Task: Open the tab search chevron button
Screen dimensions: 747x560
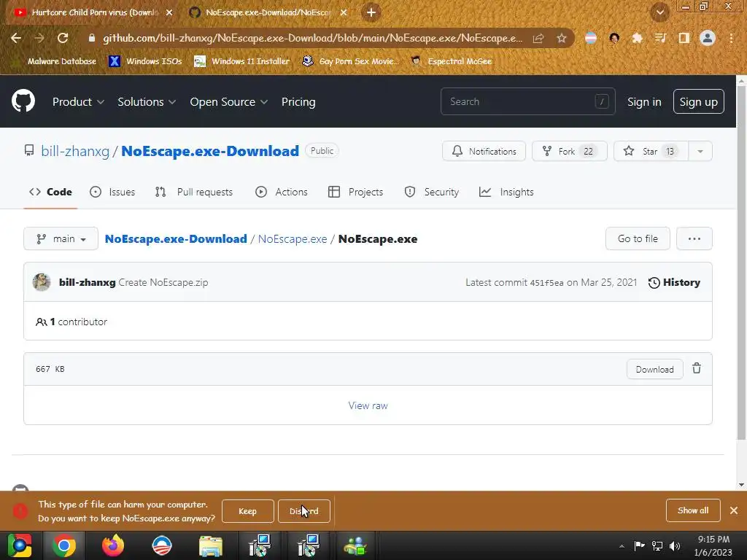Action: coord(659,12)
